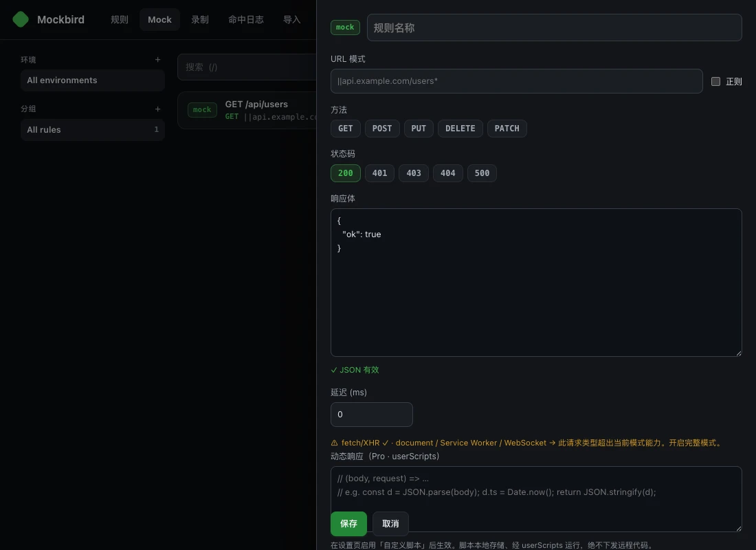Click the mock badge on the GET /api/users rule

pos(202,109)
